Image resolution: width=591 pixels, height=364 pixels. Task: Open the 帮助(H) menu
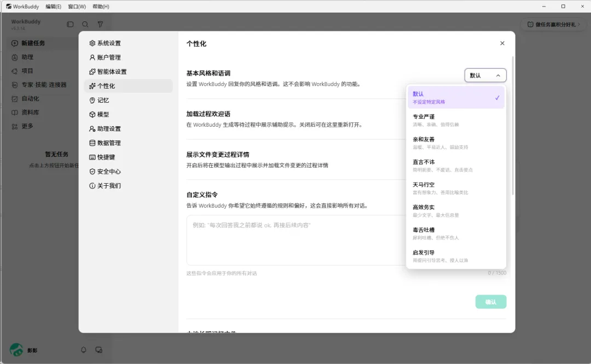(x=101, y=7)
